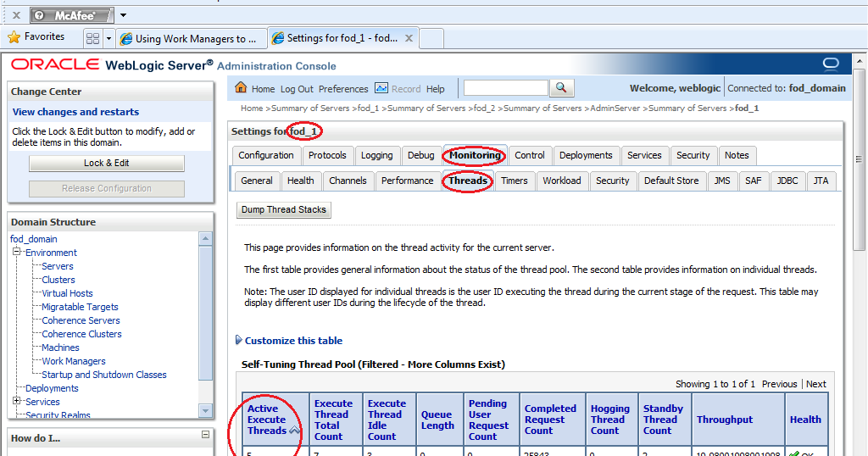The width and height of the screenshot is (868, 456).
Task: Open the quick tabs grid icon
Action: point(93,38)
